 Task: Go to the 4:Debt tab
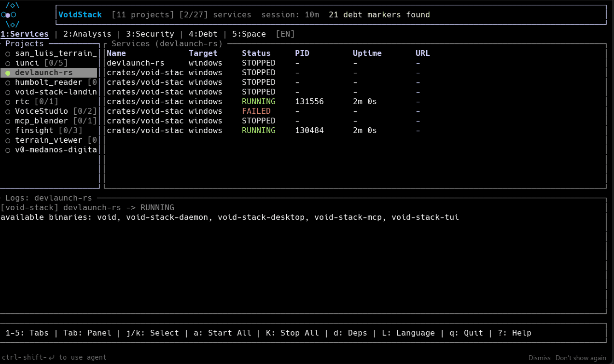(x=203, y=34)
